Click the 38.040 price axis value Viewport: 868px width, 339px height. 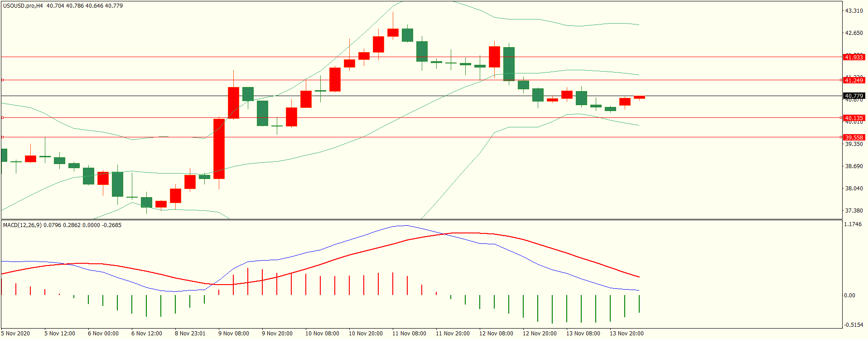(854, 189)
